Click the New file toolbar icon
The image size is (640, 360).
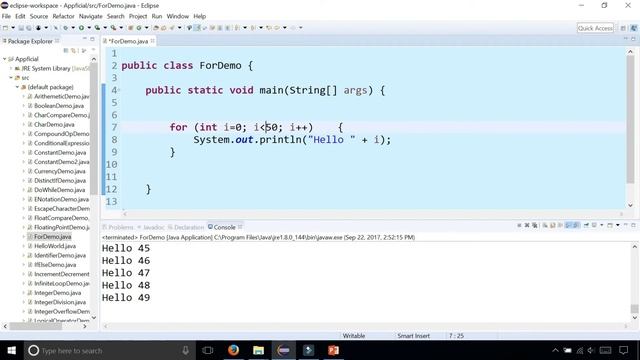coord(5,28)
